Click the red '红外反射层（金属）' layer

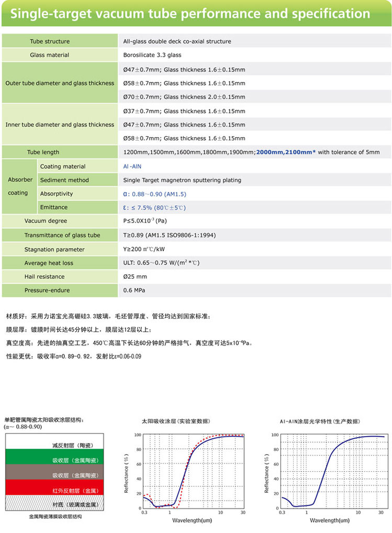point(54,487)
